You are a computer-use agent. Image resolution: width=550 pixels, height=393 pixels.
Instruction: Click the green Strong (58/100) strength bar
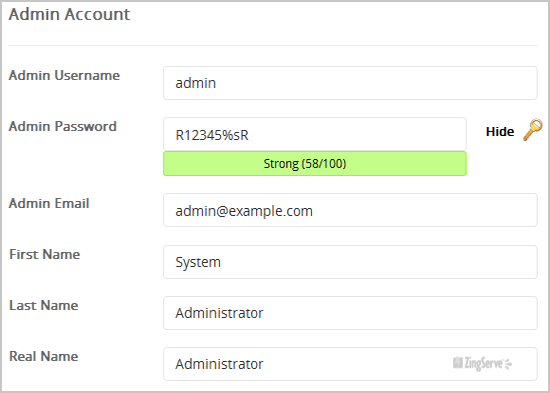click(315, 164)
